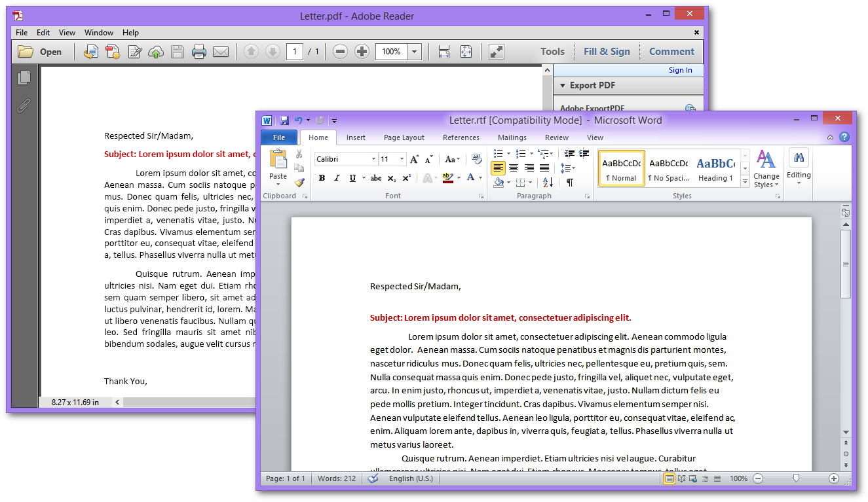Click page number field in Adobe Reader
868x502 pixels.
point(295,52)
